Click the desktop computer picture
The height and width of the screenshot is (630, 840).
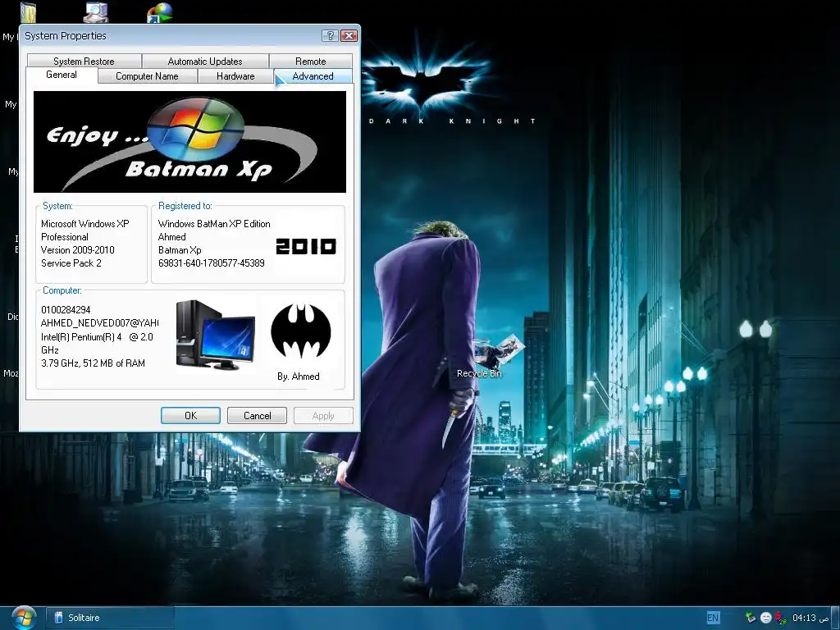coord(216,335)
